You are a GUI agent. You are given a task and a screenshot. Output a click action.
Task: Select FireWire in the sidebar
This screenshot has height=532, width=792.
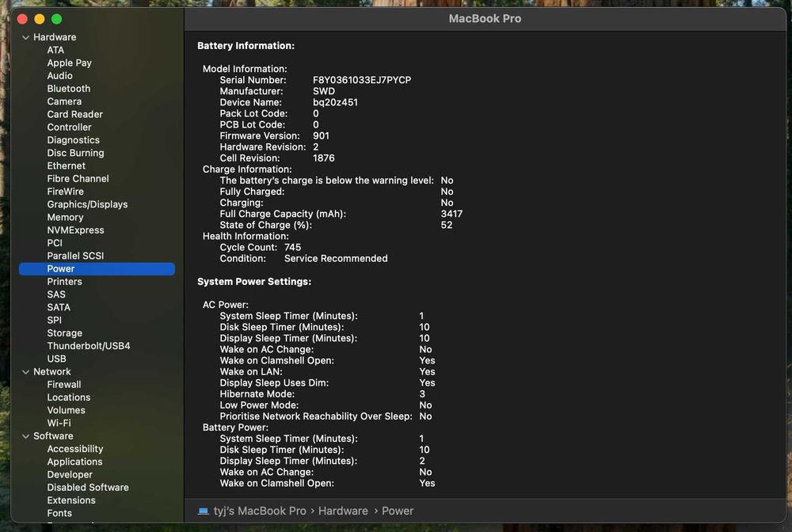coord(65,192)
